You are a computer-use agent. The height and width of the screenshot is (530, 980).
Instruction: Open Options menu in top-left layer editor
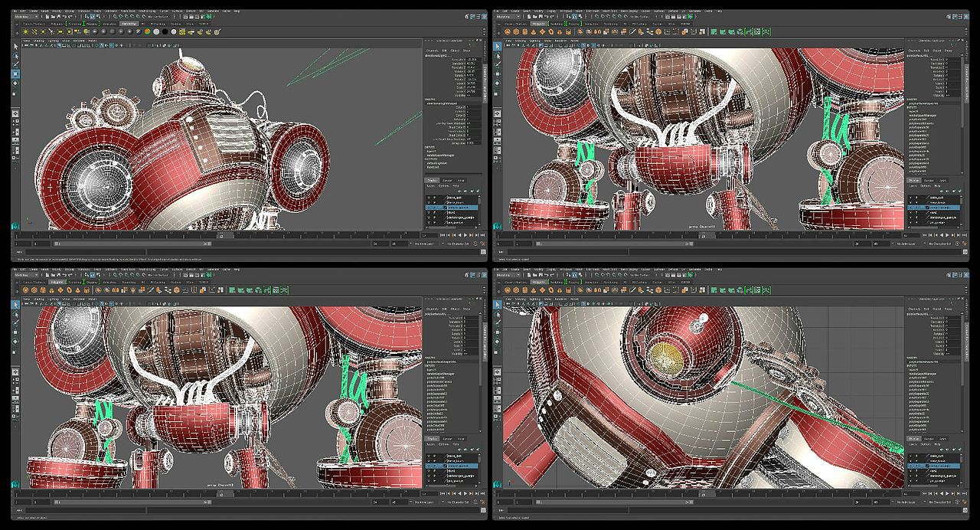444,186
